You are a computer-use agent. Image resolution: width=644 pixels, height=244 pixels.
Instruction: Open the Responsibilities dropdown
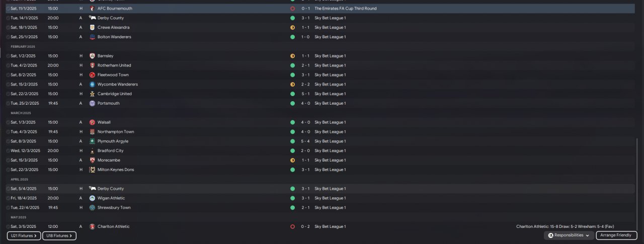pos(569,235)
